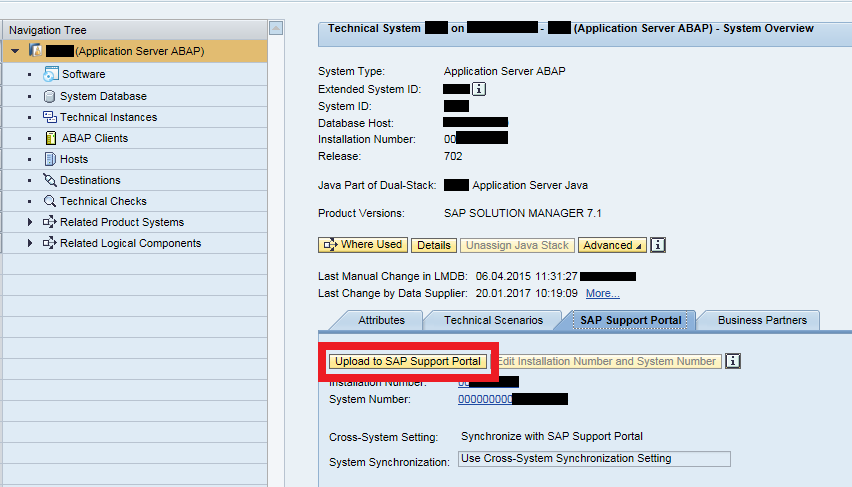Click 'SAP SOLUTION MANAGER 7.1' product version text

[522, 213]
